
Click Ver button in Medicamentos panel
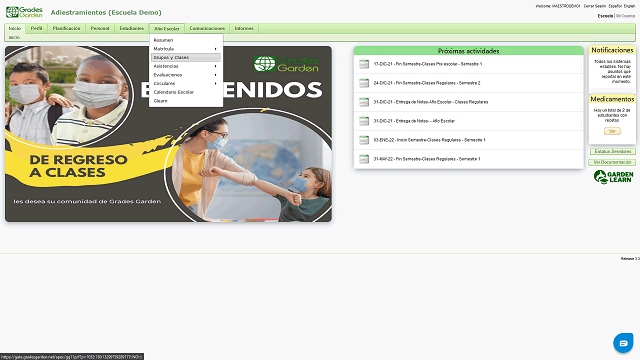click(x=612, y=131)
